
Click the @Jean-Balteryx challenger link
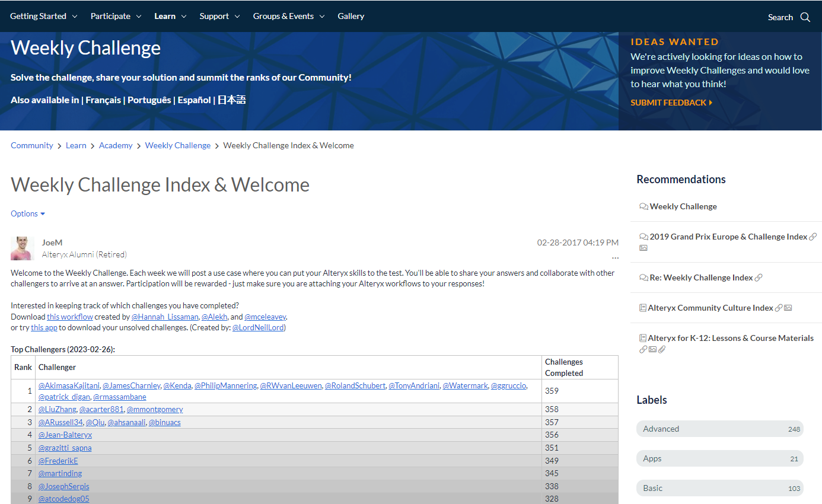65,435
